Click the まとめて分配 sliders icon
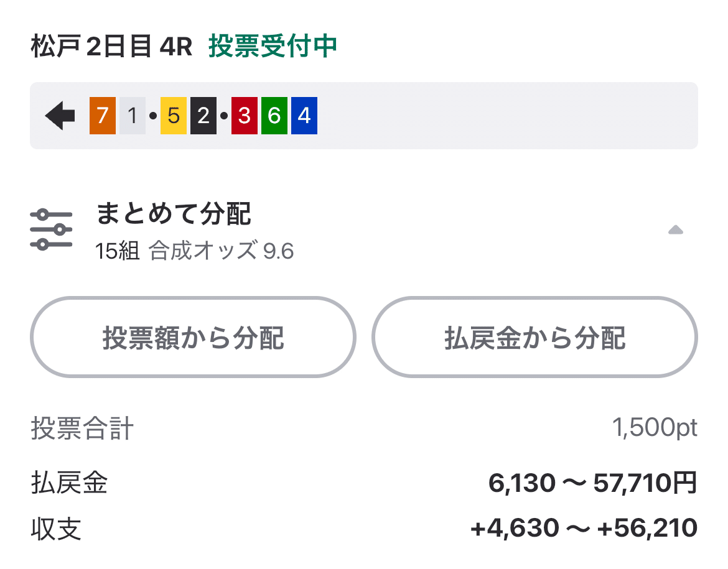 coord(53,227)
